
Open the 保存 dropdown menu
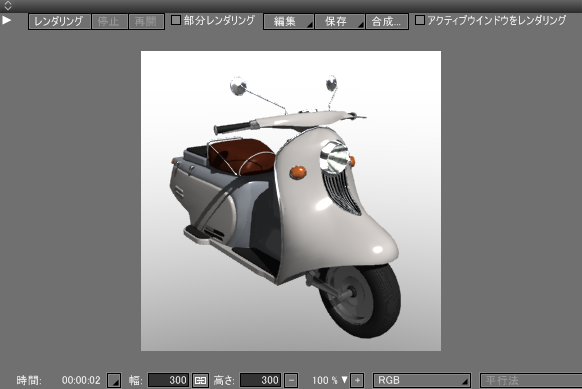339,22
